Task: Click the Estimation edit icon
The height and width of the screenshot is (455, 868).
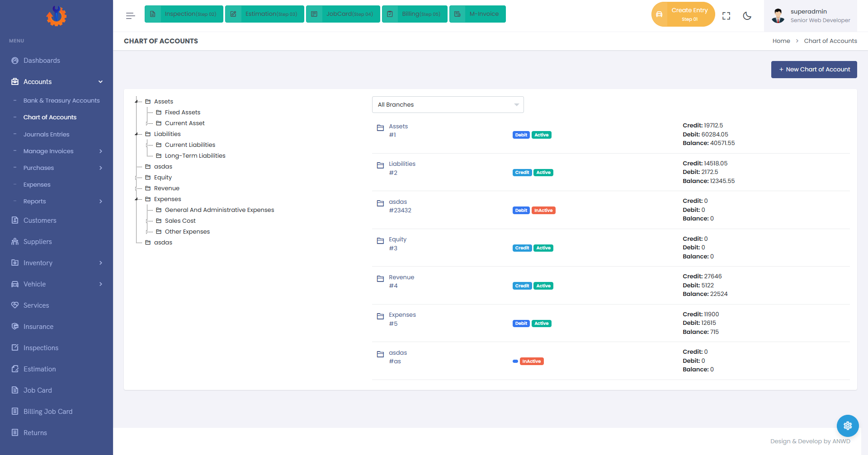Action: click(15, 369)
